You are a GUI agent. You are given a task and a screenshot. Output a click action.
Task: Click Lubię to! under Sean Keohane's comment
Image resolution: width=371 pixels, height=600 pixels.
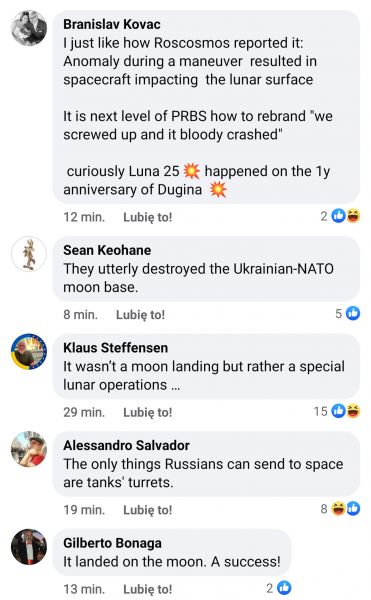(x=140, y=315)
